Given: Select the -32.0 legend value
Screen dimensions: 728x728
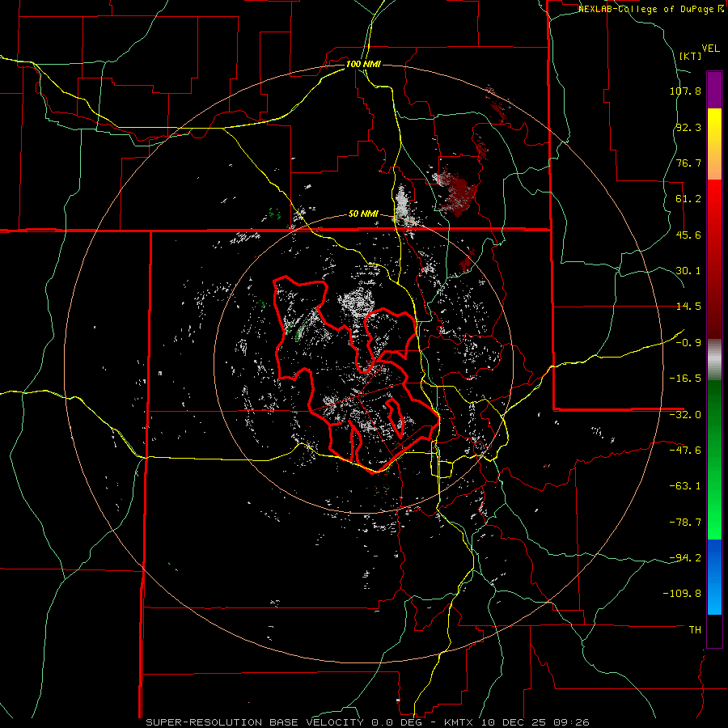Looking at the screenshot, I should click(x=685, y=415).
